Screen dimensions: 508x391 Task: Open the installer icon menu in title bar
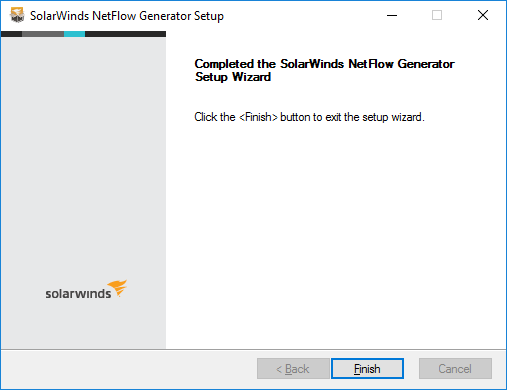(x=17, y=15)
